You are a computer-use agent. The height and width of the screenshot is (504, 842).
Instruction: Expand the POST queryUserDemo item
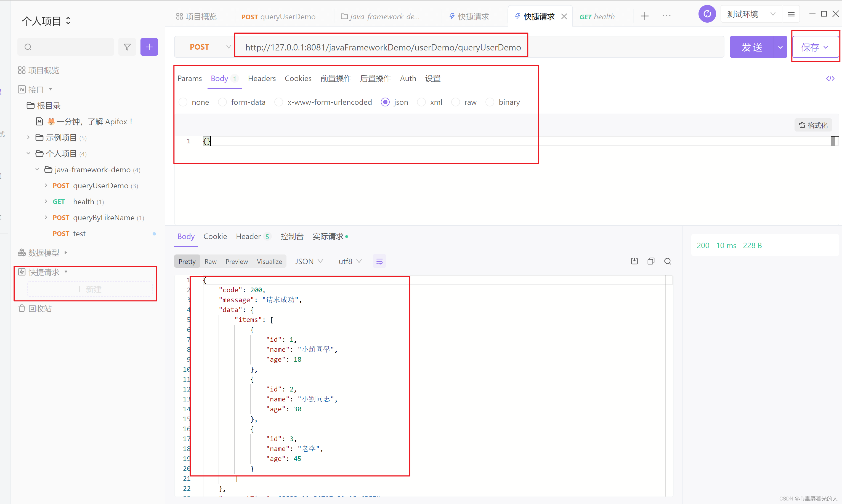pyautogui.click(x=46, y=186)
